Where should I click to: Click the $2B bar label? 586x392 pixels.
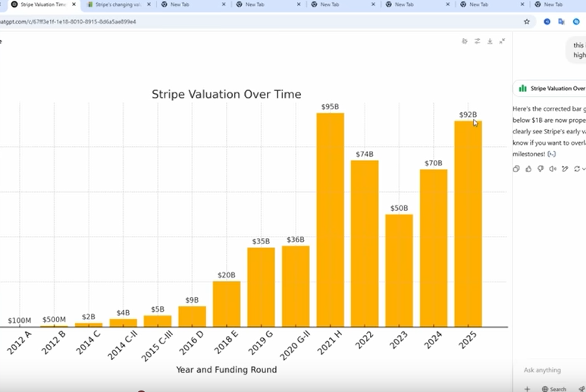pos(89,317)
